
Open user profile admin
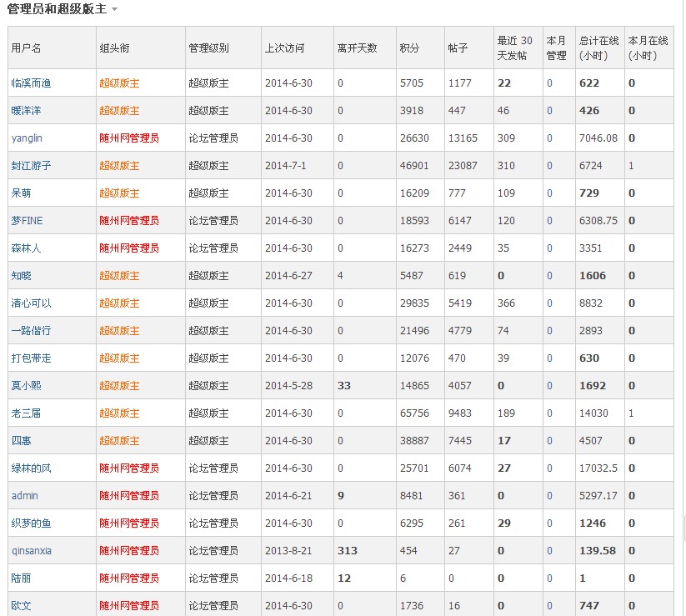(25, 496)
